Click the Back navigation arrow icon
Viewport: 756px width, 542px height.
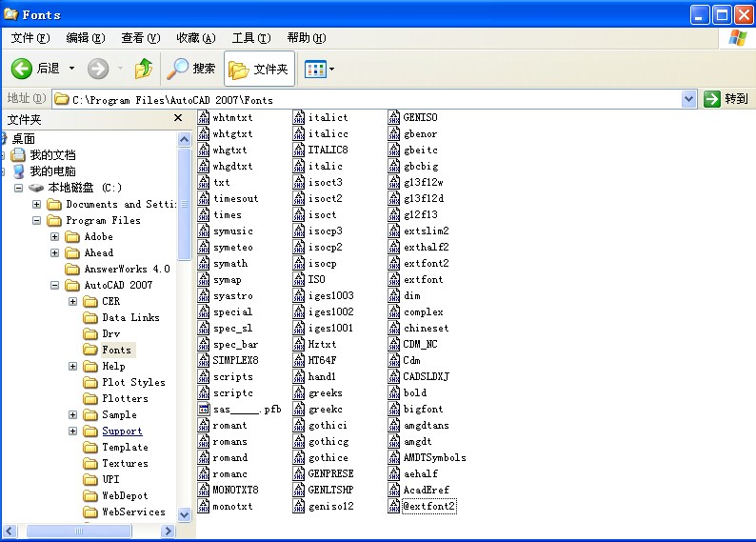(21, 69)
